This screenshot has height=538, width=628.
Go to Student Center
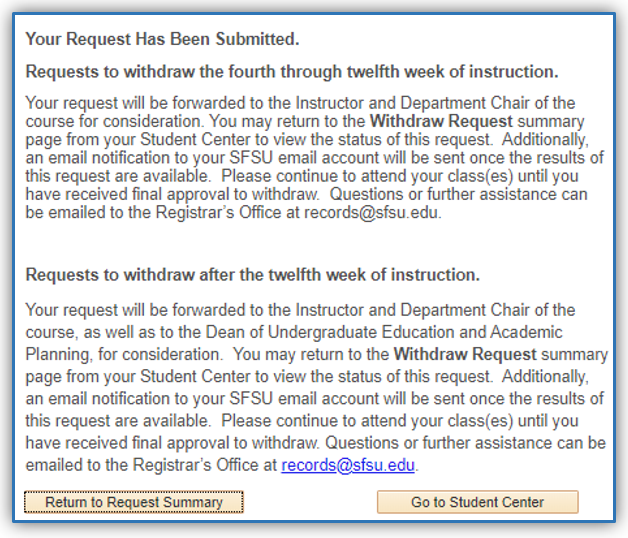[477, 502]
